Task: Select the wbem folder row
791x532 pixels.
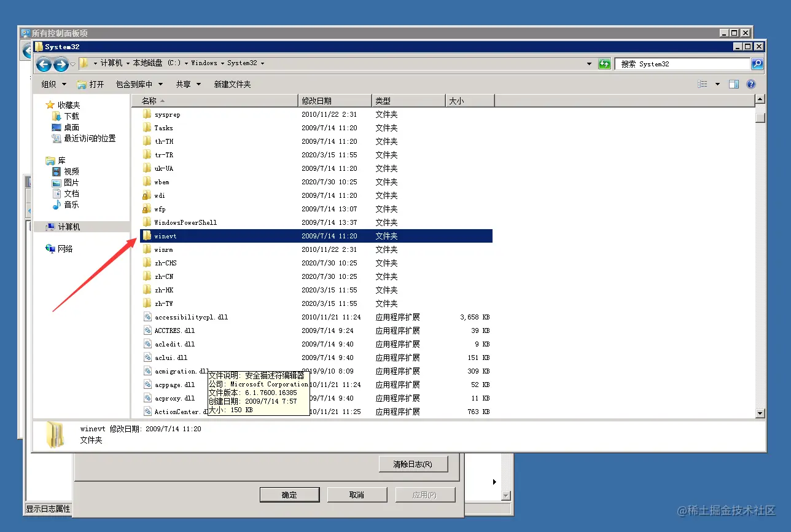Action: tap(316, 182)
